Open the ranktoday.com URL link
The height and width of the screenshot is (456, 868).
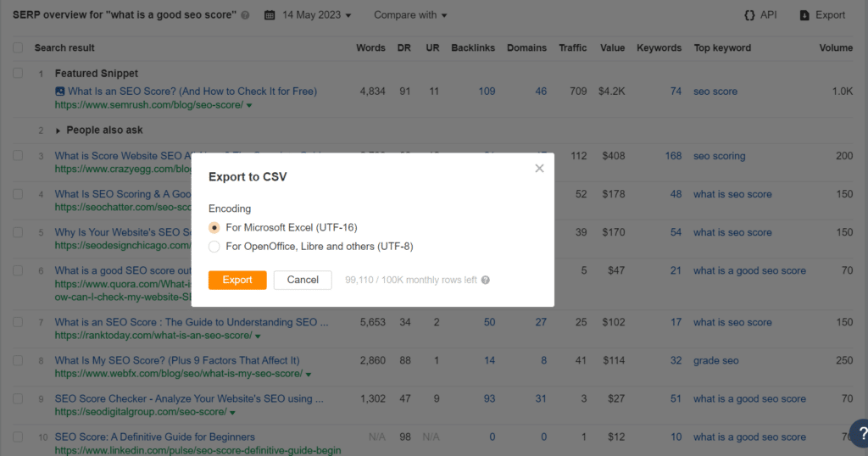pyautogui.click(x=153, y=336)
